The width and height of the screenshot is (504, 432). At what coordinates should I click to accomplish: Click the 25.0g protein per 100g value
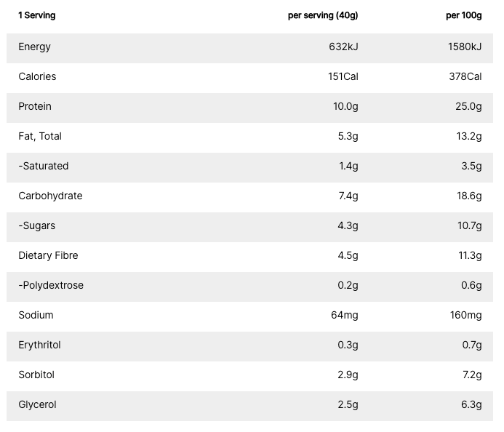point(468,106)
